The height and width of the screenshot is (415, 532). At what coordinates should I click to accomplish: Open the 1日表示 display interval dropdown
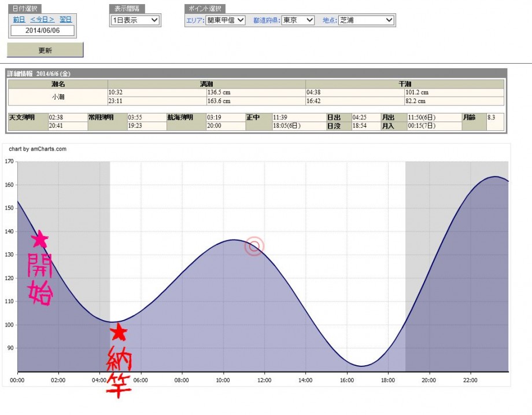pos(135,20)
